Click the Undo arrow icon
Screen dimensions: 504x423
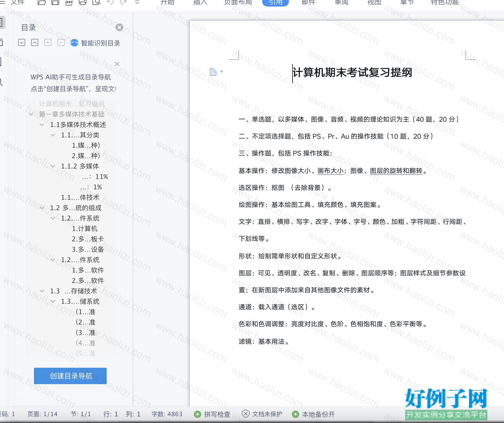110,2
